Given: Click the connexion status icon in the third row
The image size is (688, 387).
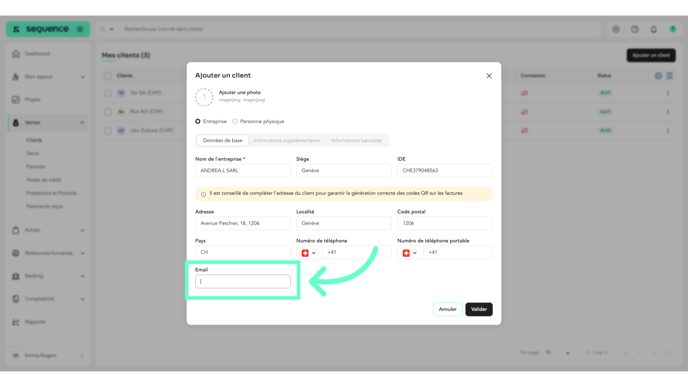Looking at the screenshot, I should pyautogui.click(x=524, y=130).
